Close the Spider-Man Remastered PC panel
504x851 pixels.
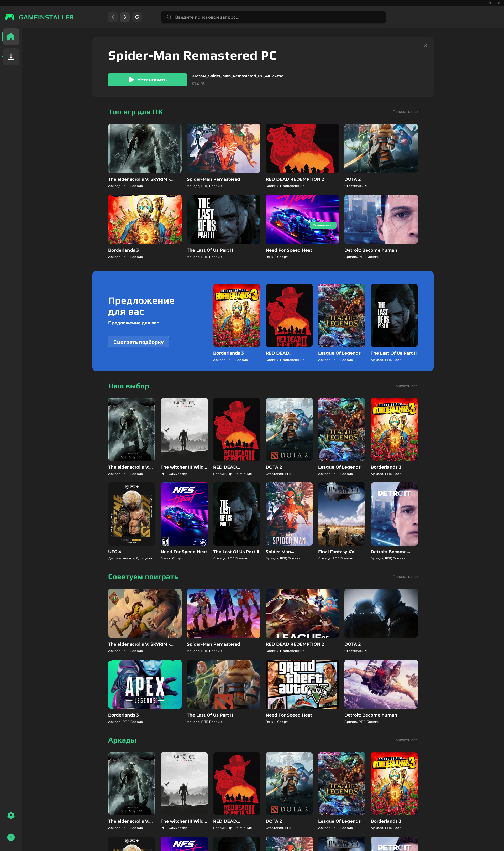[425, 46]
